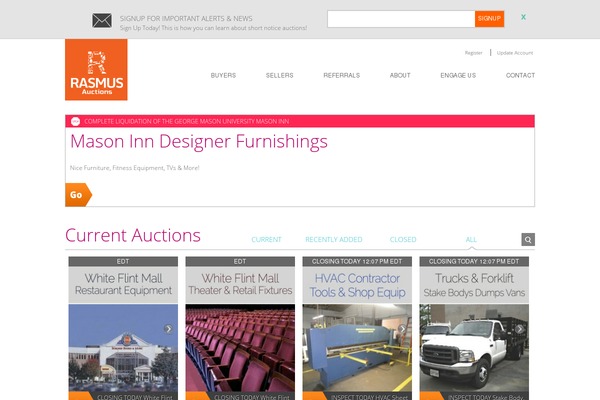Viewport: 600px width, 400px height.
Task: Open the Engage Us menu
Action: pyautogui.click(x=458, y=76)
